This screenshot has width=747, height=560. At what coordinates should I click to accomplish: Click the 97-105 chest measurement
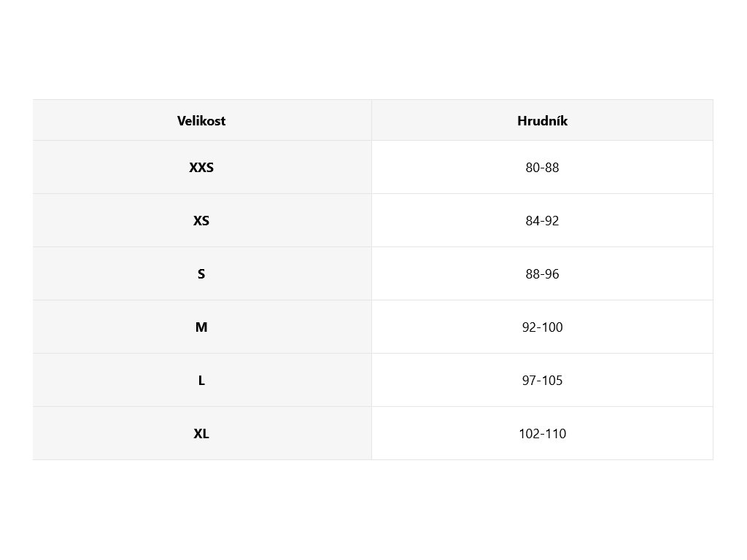[x=542, y=381]
